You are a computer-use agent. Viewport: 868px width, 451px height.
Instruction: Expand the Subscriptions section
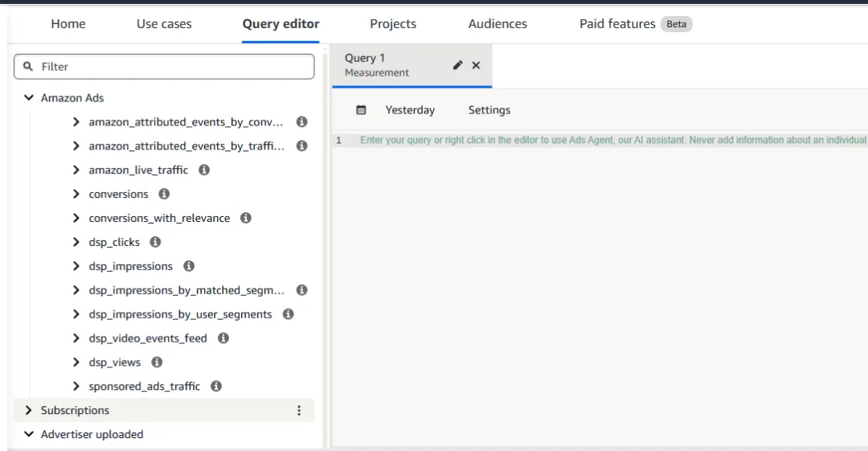29,410
